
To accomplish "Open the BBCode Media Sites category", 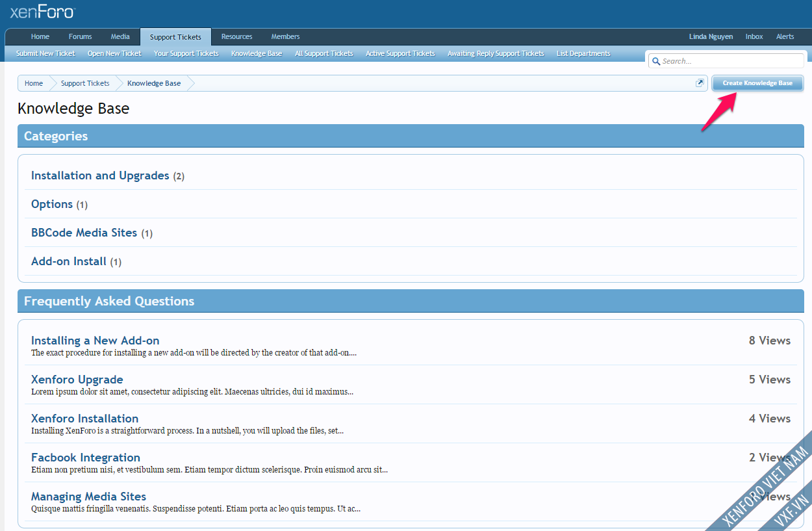I will tap(84, 232).
